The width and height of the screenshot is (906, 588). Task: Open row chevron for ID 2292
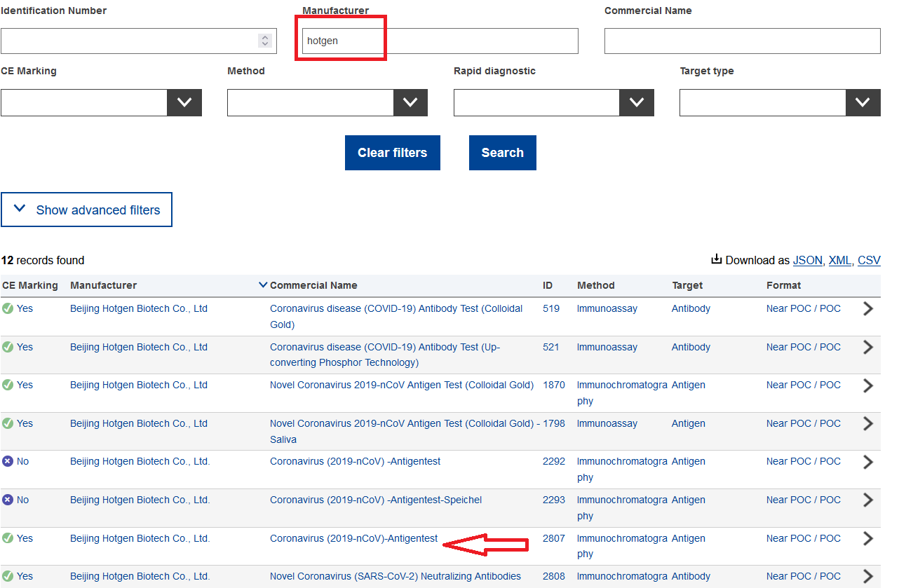point(868,461)
